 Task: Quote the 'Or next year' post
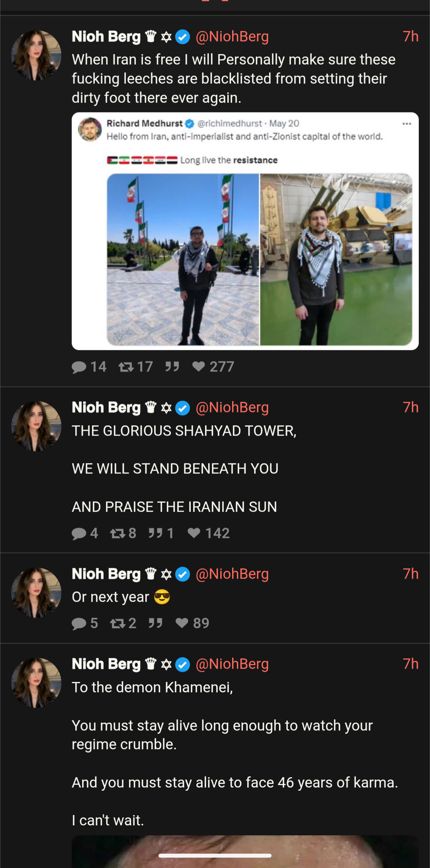(155, 623)
